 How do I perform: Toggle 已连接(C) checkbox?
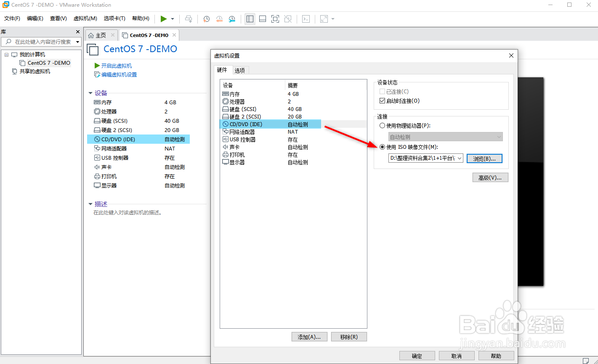(x=382, y=92)
